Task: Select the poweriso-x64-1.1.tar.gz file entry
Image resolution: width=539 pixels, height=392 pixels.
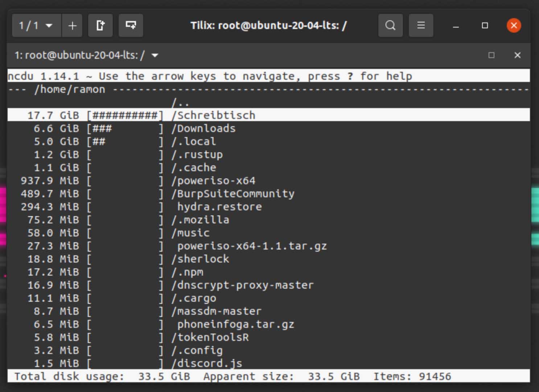Action: pyautogui.click(x=269, y=246)
